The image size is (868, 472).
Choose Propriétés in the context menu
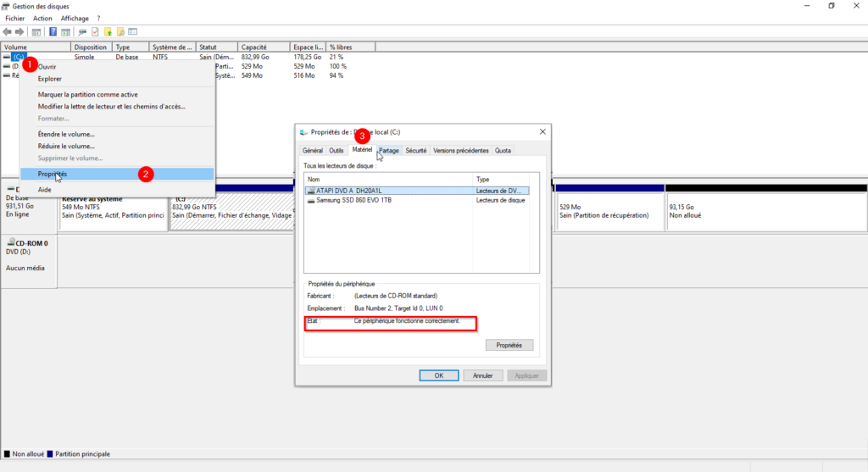click(53, 174)
